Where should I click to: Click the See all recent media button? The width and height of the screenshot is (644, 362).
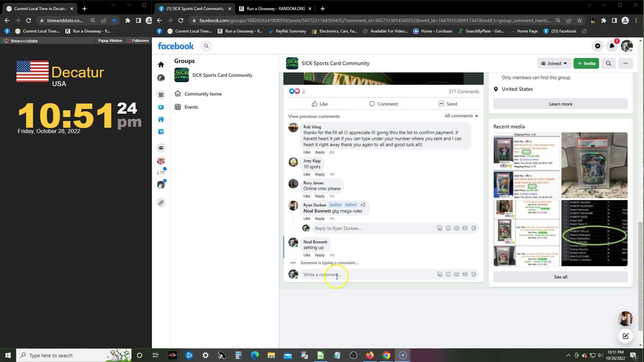pyautogui.click(x=560, y=277)
